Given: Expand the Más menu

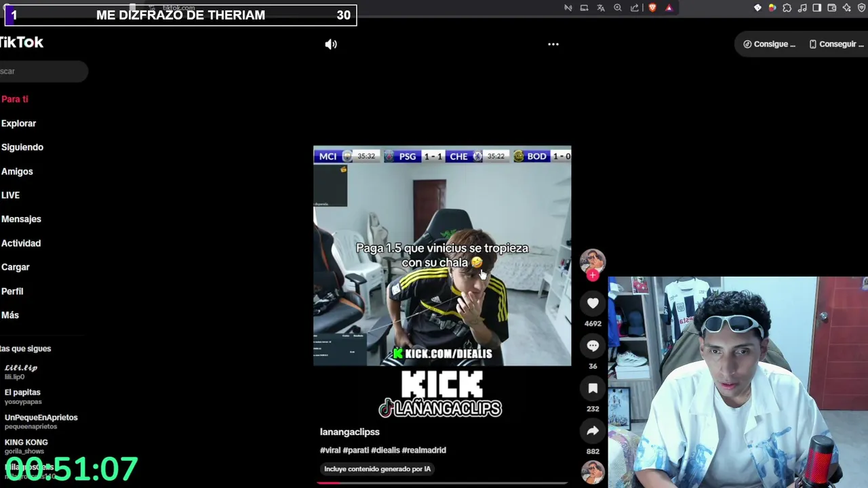Looking at the screenshot, I should click(x=10, y=315).
